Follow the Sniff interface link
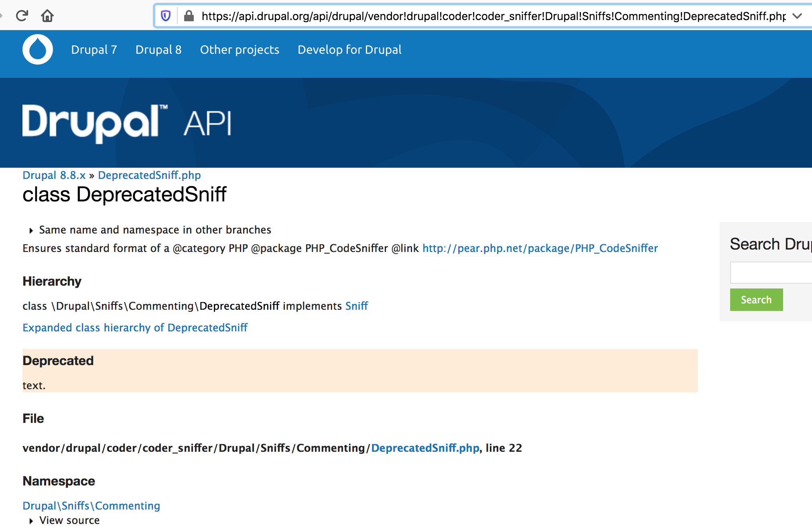 [x=356, y=306]
